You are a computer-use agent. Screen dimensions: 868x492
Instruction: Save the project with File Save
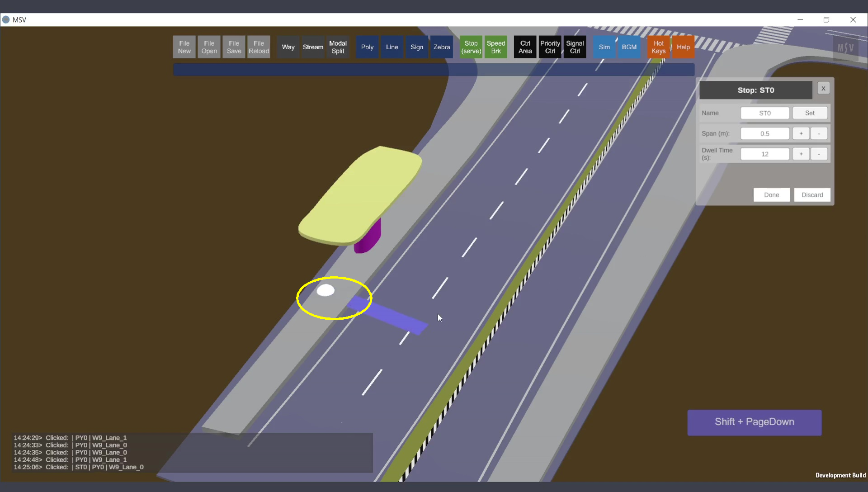tap(234, 47)
